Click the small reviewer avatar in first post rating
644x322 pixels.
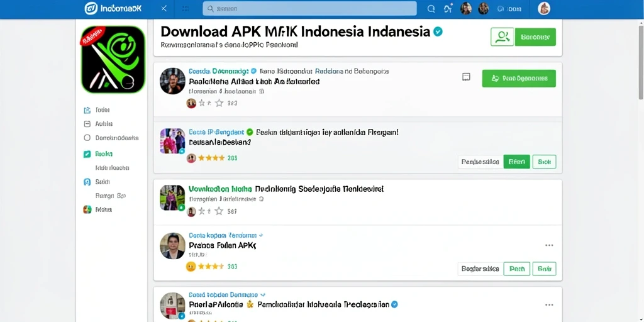pos(191,103)
